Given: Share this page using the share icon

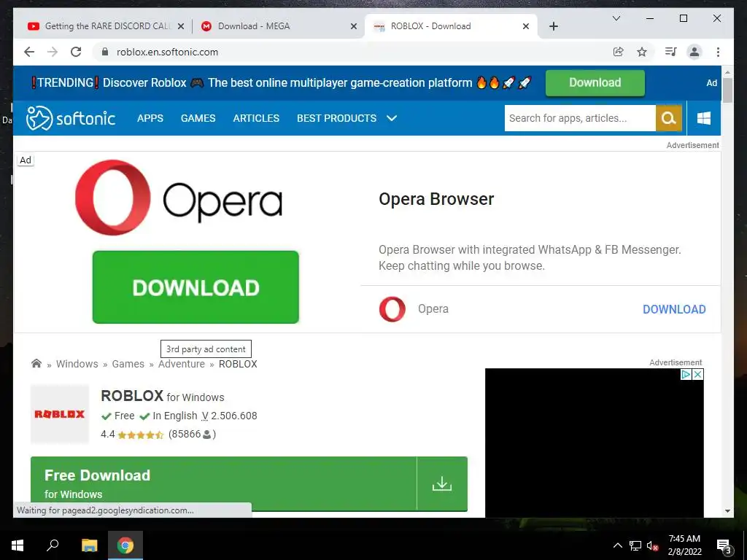Looking at the screenshot, I should [x=619, y=52].
